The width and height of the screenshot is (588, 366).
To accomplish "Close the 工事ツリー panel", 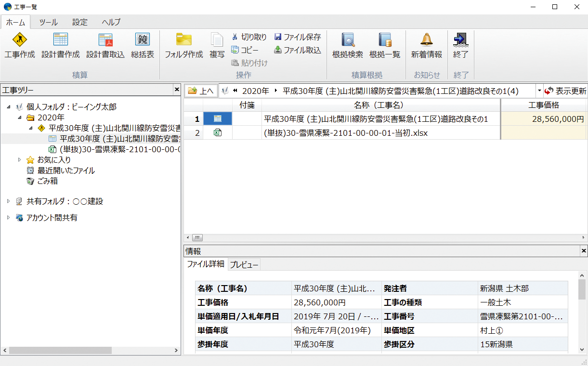I will tap(177, 90).
